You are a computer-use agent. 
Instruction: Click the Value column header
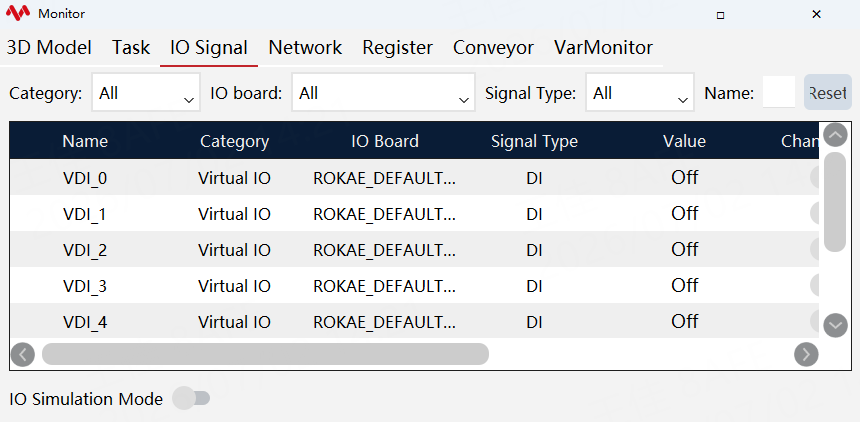pos(684,142)
